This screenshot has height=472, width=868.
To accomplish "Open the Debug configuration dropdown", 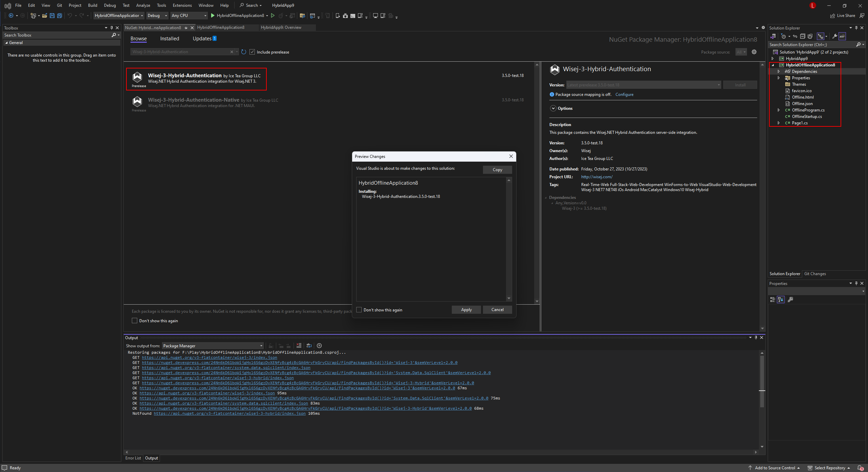I will point(157,16).
